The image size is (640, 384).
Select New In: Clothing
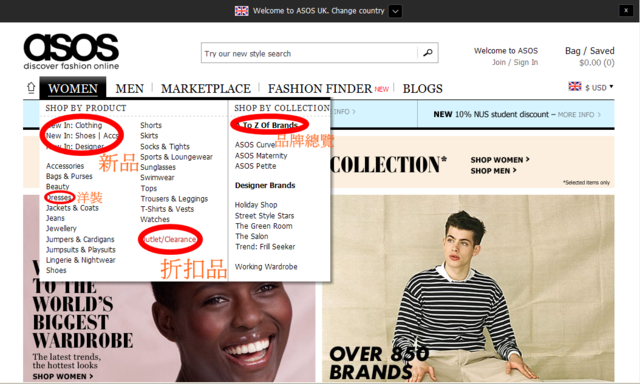click(x=74, y=125)
